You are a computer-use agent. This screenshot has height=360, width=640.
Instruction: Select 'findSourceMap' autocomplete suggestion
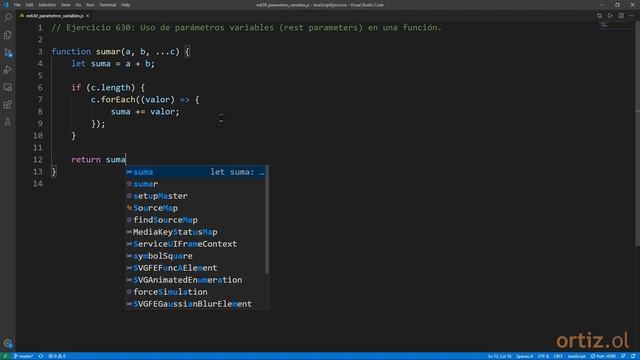click(196, 220)
